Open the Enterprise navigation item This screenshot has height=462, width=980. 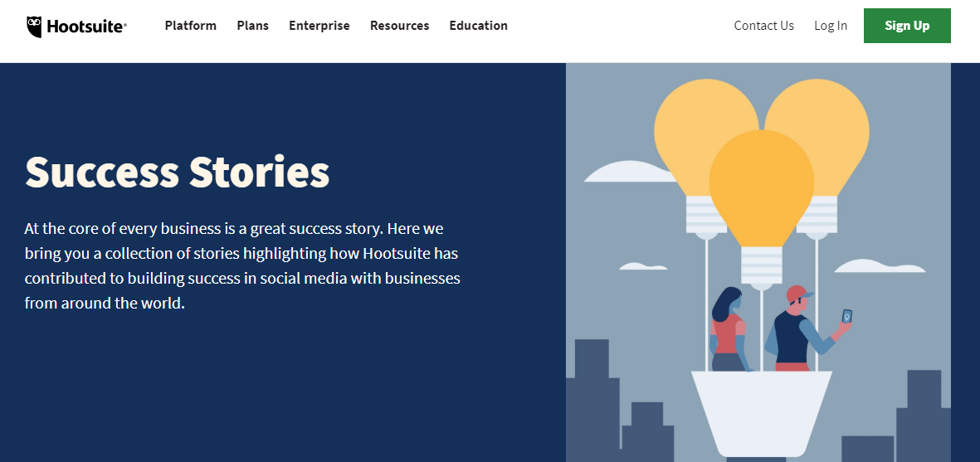tap(319, 26)
